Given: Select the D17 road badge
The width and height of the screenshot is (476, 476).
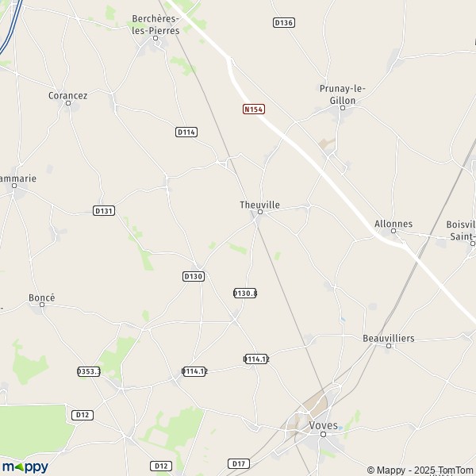Looking at the screenshot, I should pos(239,463).
